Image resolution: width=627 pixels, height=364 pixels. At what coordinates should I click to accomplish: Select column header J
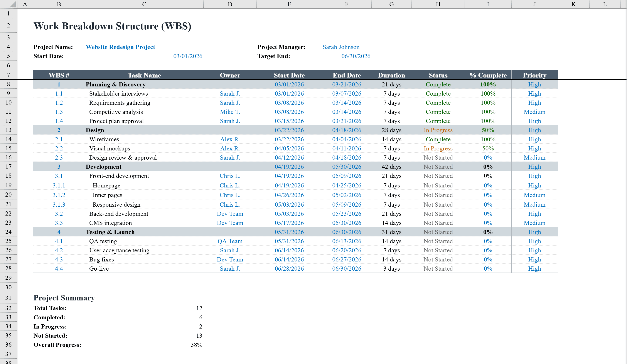click(x=534, y=4)
